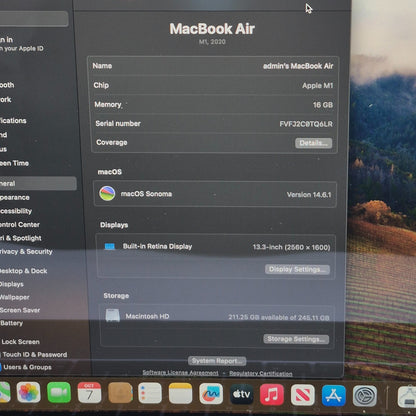The width and height of the screenshot is (416, 416).
Task: Open System Settings icon in Dock
Action: (x=365, y=396)
